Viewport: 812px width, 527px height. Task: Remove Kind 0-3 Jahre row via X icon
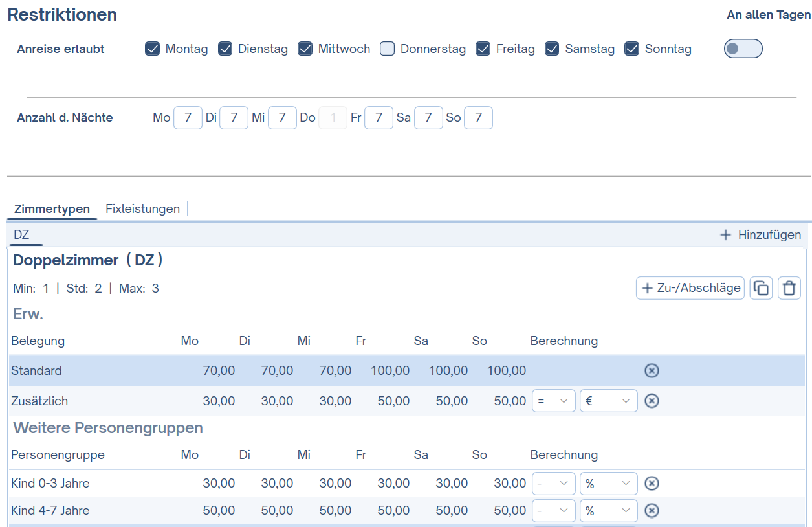[652, 483]
